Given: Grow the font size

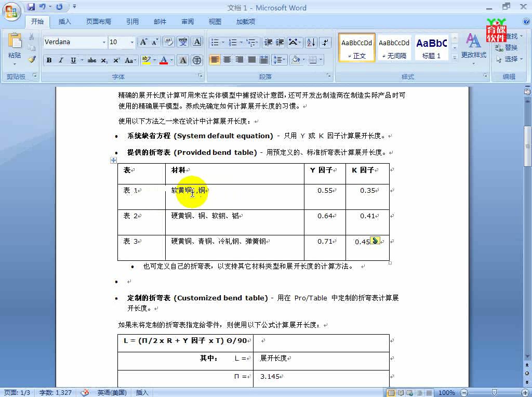Looking at the screenshot, I should tap(143, 42).
